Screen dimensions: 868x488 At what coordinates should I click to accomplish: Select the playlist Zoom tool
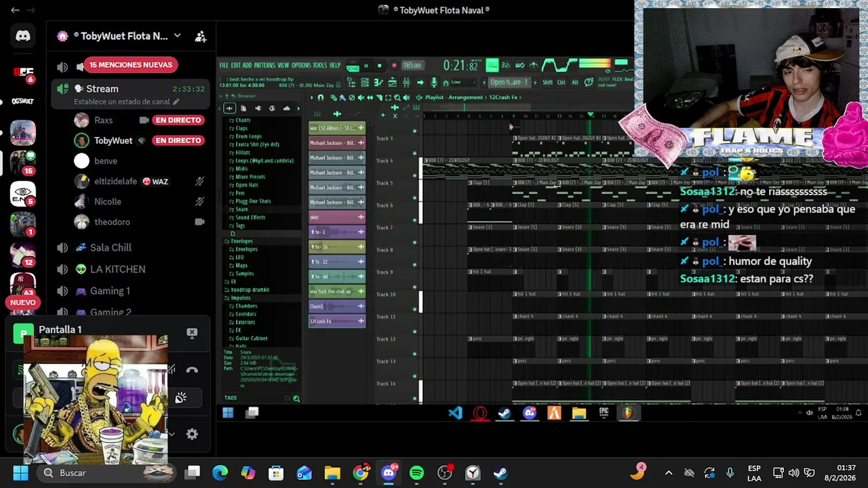(x=397, y=98)
